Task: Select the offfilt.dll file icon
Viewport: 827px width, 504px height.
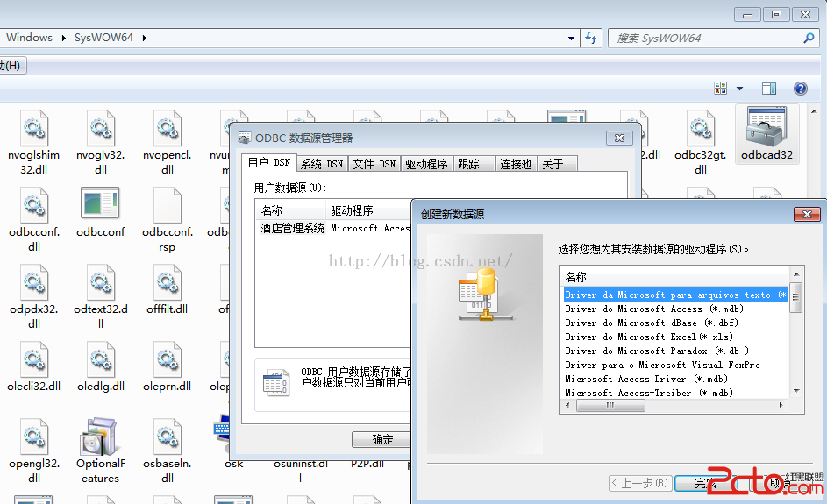Action: point(168,282)
